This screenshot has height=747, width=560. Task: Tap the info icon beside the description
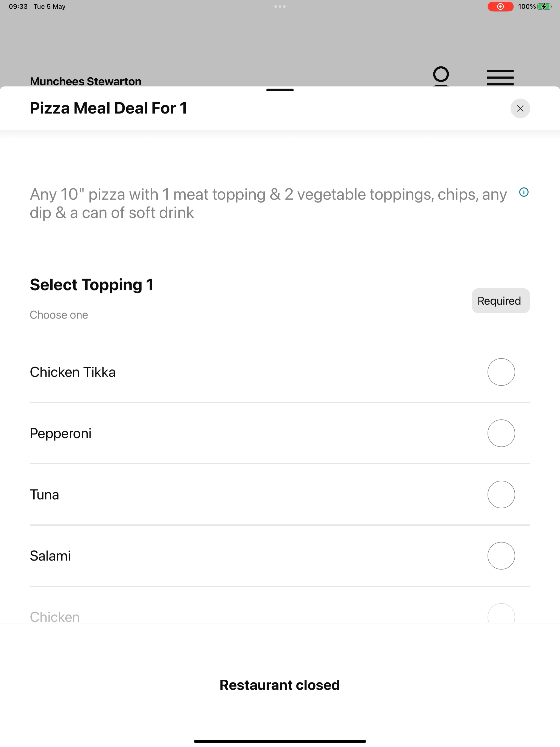524,192
